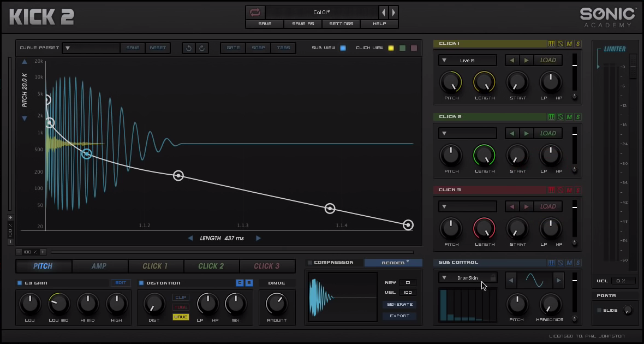This screenshot has width=644, height=344.
Task: Open the Curve Preset dropdown
Action: pos(68,48)
